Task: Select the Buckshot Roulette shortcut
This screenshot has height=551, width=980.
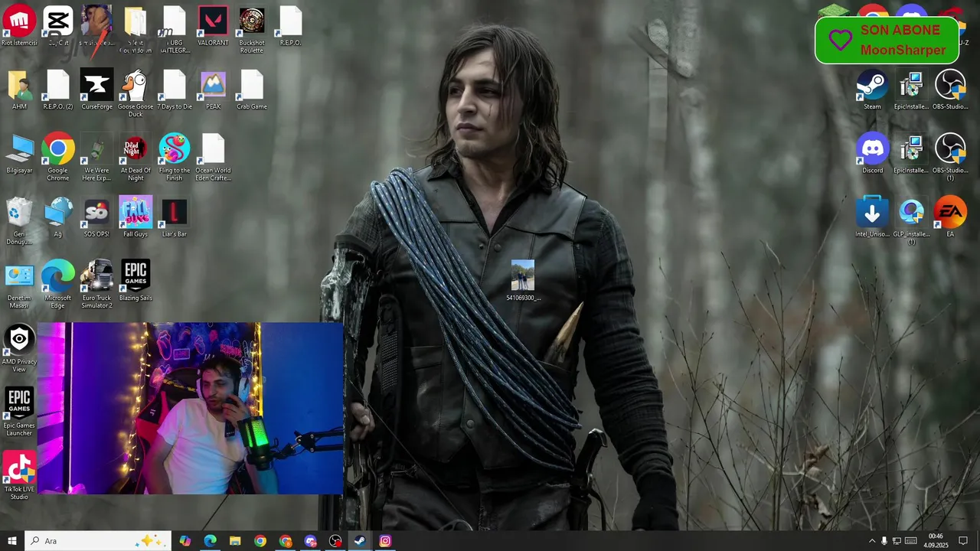Action: click(x=252, y=21)
